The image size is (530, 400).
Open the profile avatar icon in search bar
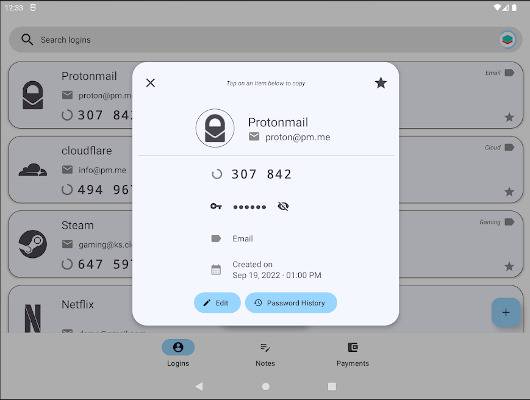(507, 40)
